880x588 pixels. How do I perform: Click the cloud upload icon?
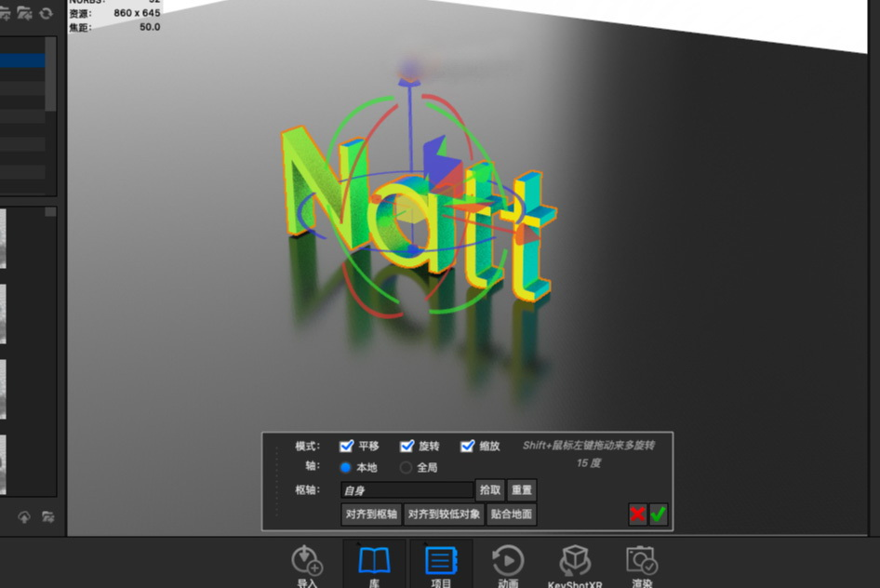24,517
